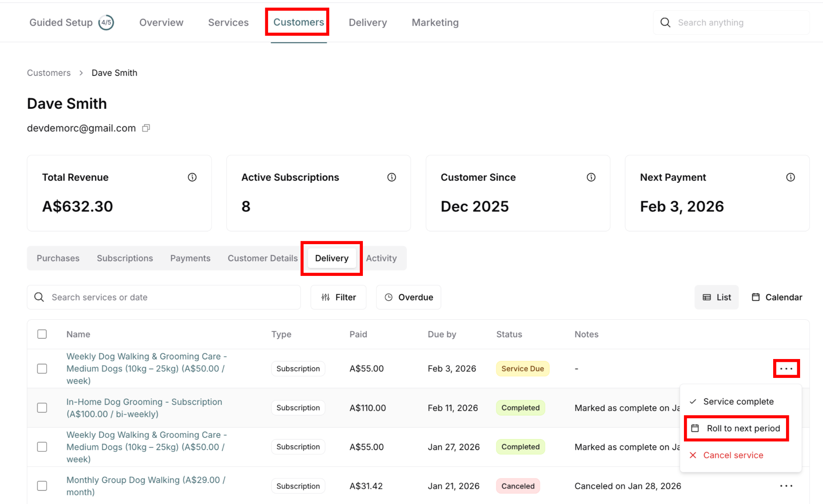Open actions menu for the Canceled row
This screenshot has width=823, height=504.
point(786,486)
